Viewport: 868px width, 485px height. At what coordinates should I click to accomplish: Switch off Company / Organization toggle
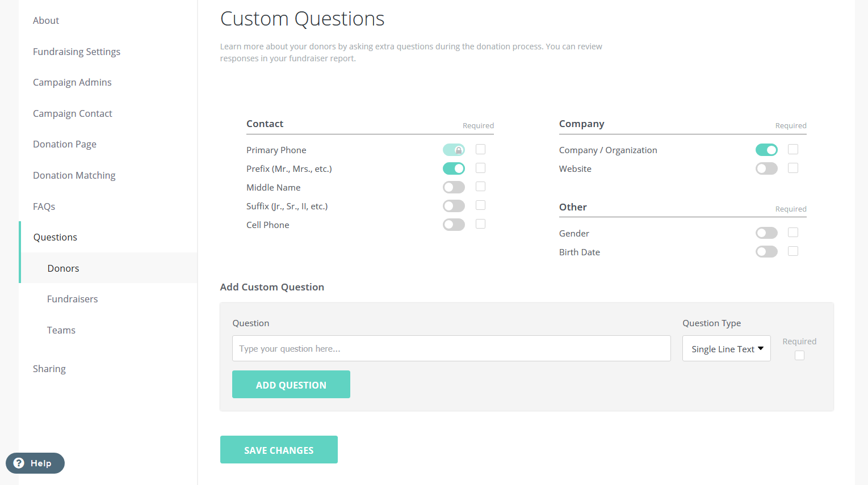pos(766,150)
